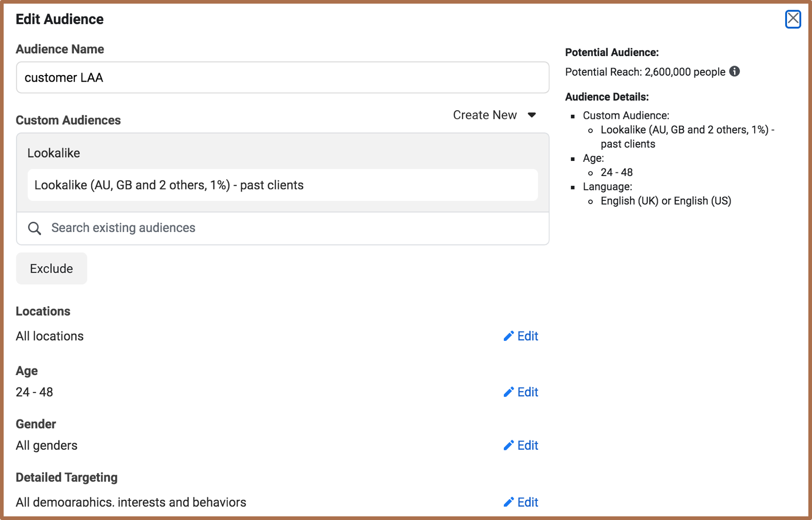Click the pencil icon for Age

point(508,392)
